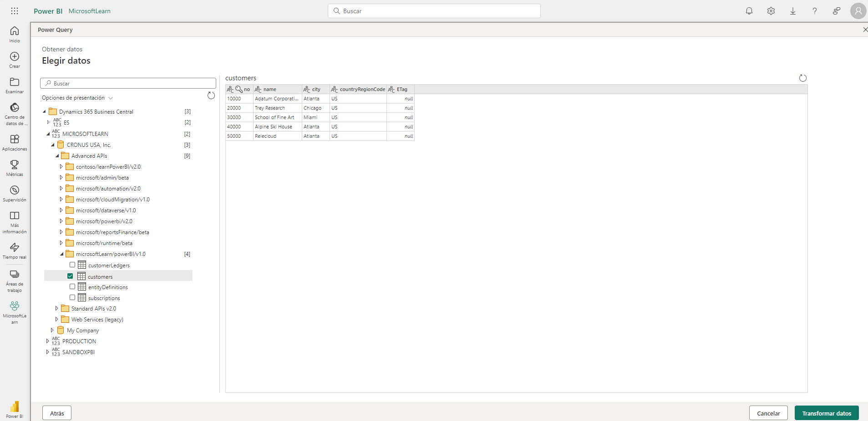Go to Inicio in the sidebar
868x421 pixels.
(x=15, y=35)
